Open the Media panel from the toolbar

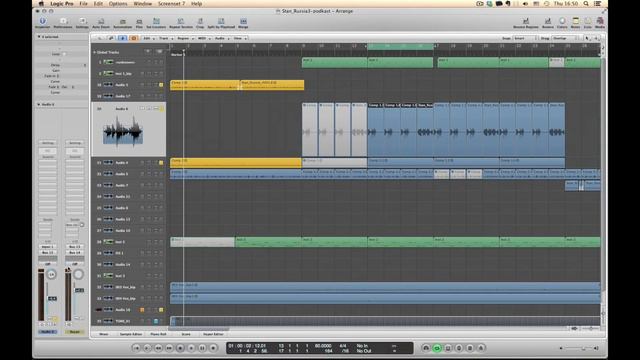pos(600,22)
